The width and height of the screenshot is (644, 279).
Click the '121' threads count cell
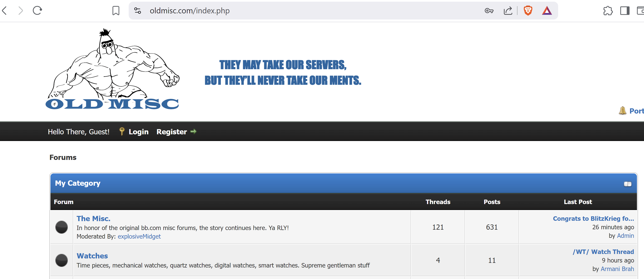point(438,227)
